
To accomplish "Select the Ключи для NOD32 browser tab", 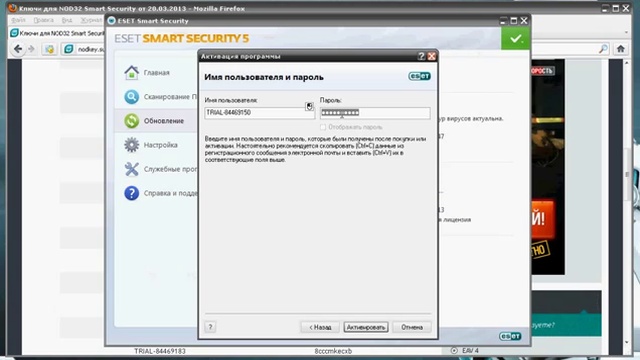I will [57, 33].
